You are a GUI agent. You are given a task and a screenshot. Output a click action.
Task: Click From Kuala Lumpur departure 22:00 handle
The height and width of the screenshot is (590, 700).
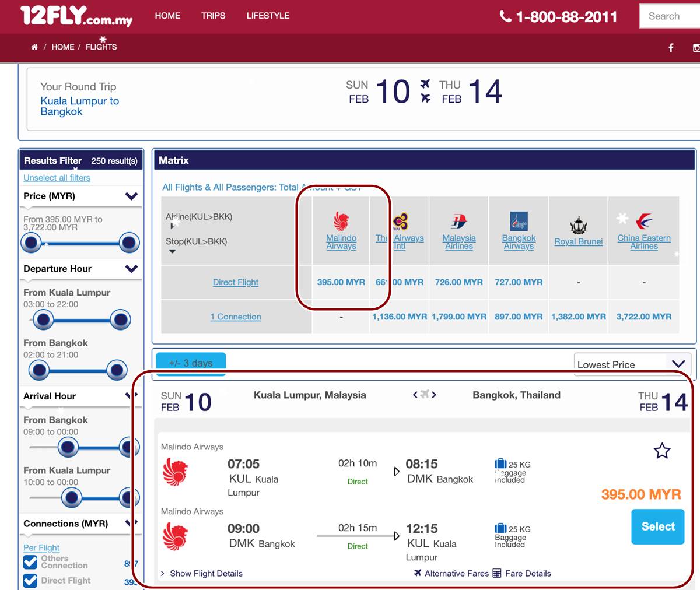pos(120,319)
